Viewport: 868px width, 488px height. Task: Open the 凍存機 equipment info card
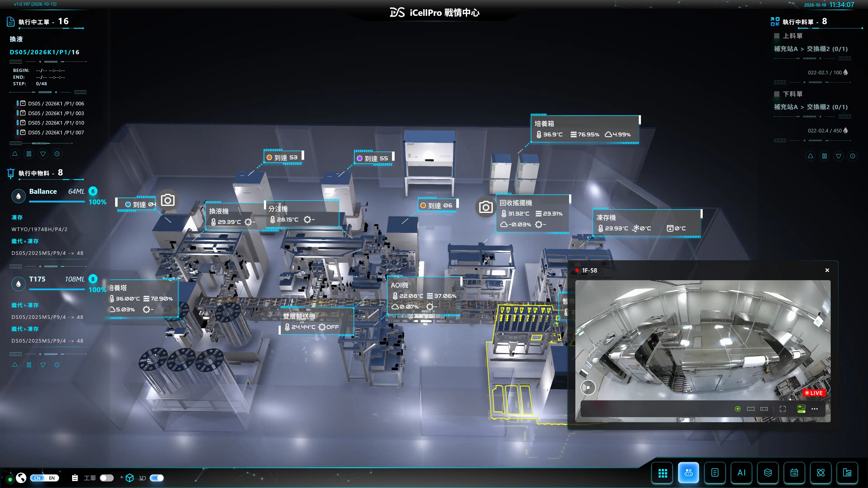(x=647, y=223)
